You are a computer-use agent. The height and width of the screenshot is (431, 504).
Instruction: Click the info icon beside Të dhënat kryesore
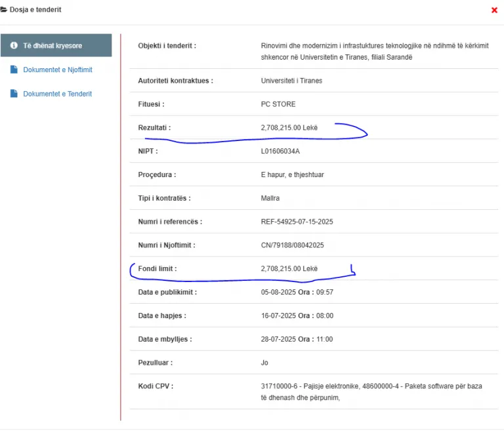pyautogui.click(x=14, y=46)
